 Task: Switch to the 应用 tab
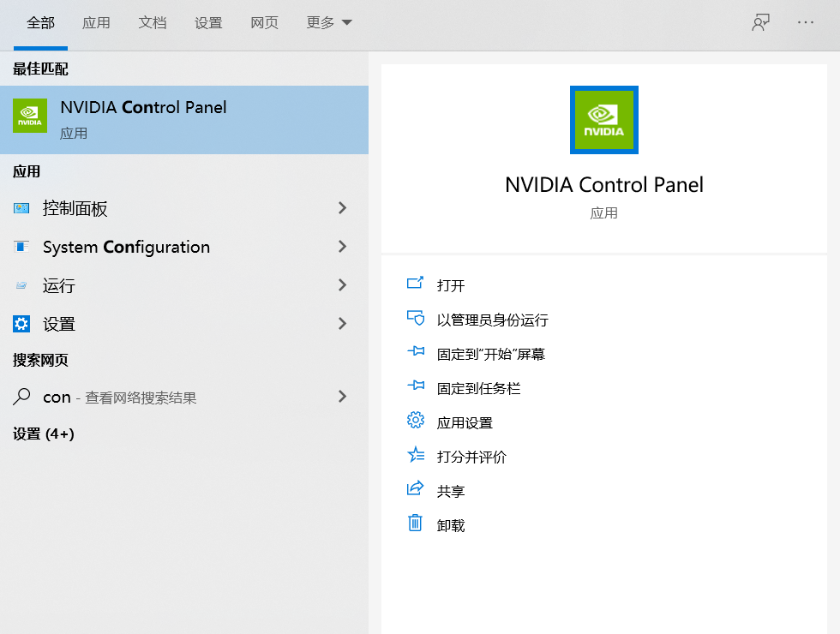coord(97,23)
